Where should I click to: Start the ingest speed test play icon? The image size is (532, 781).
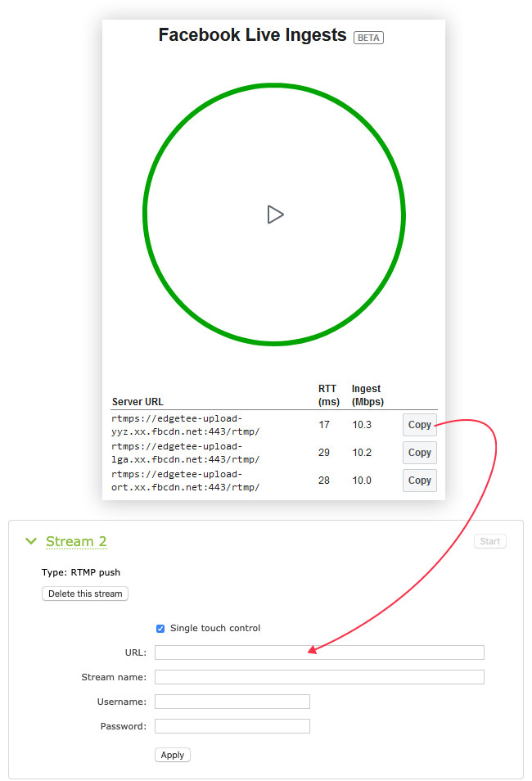click(276, 214)
